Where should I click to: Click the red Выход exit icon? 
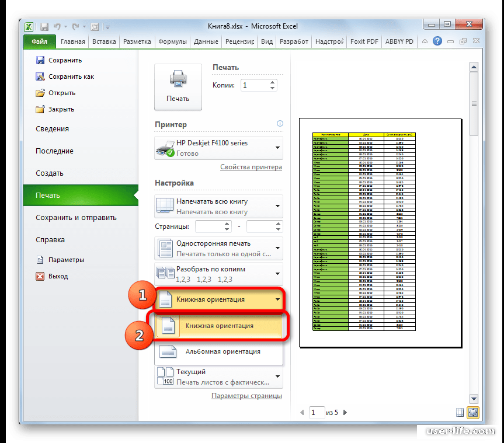(x=40, y=276)
